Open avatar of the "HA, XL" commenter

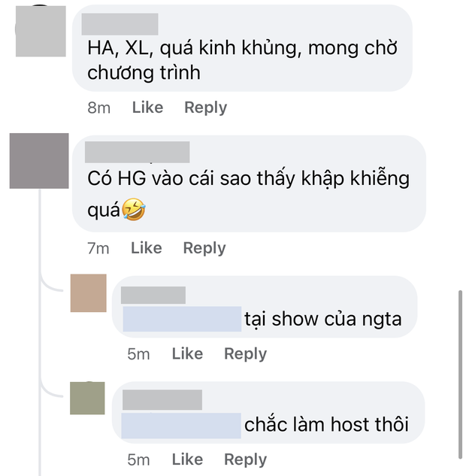[41, 31]
